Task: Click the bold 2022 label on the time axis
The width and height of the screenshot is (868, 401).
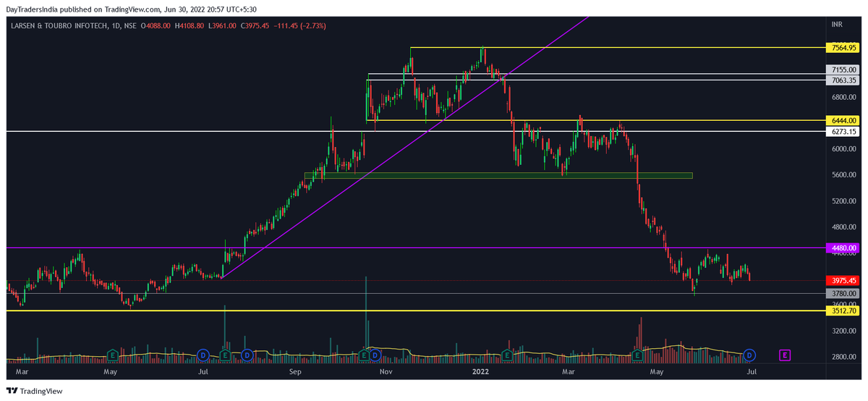Action: [480, 372]
